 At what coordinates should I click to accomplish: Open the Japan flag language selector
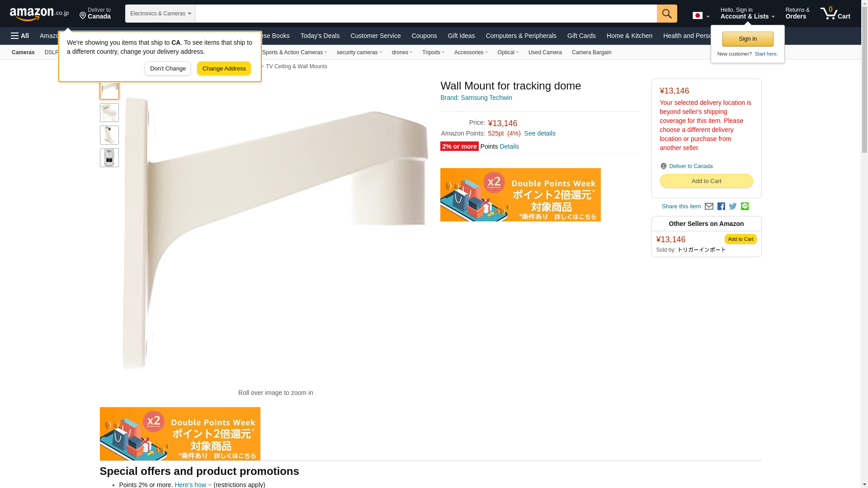click(x=701, y=15)
